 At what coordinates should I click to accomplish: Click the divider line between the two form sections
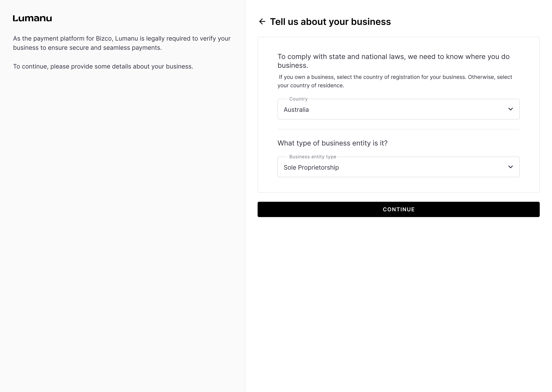[x=398, y=129]
